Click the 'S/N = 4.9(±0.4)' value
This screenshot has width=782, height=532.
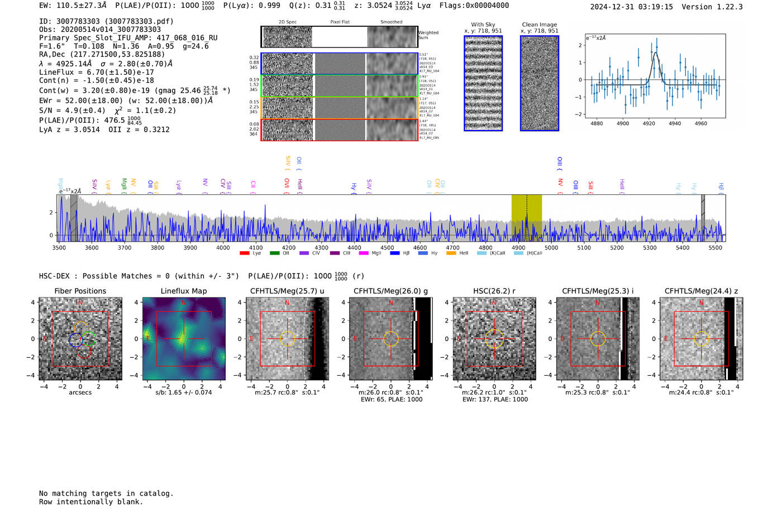pyautogui.click(x=72, y=111)
